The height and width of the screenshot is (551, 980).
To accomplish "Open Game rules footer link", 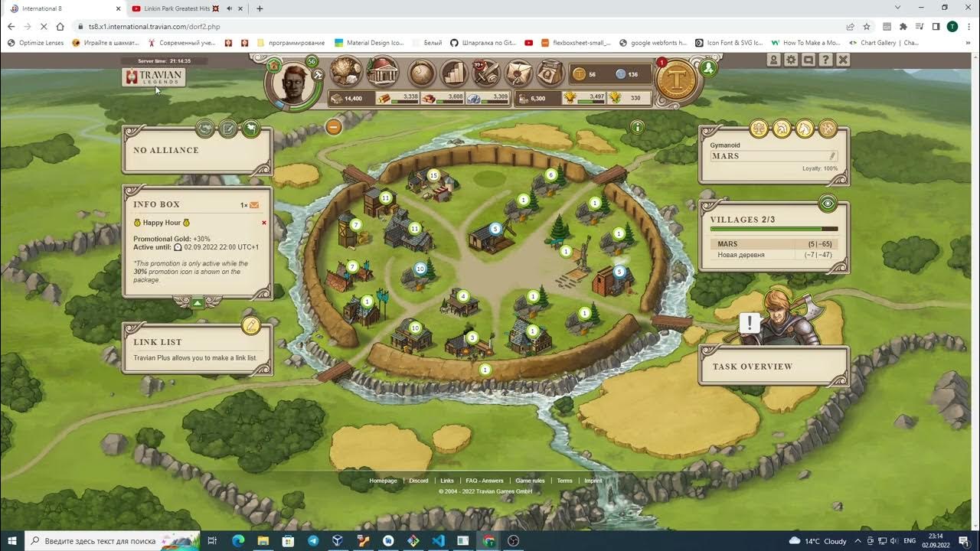I will coord(530,481).
